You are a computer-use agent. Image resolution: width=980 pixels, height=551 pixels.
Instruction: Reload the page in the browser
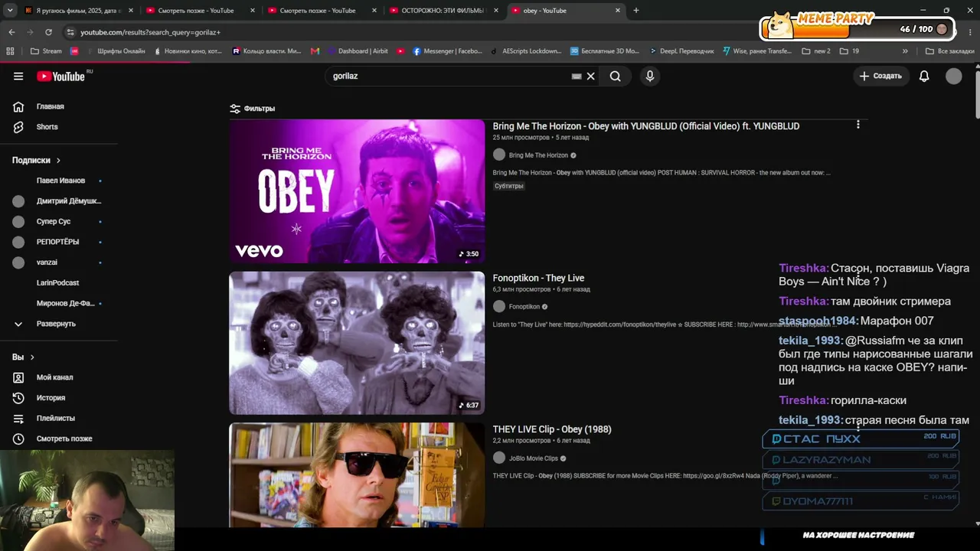[48, 32]
